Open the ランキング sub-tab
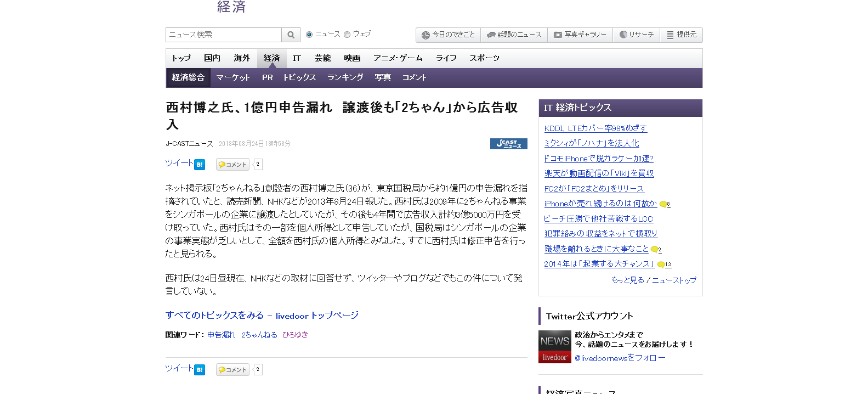The height and width of the screenshot is (394, 868). click(345, 78)
